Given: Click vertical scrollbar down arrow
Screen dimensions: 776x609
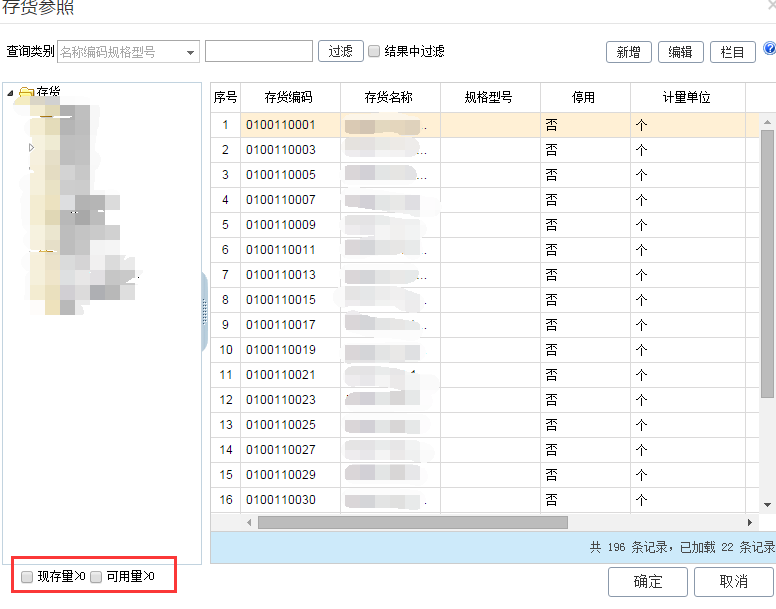Looking at the screenshot, I should (768, 505).
